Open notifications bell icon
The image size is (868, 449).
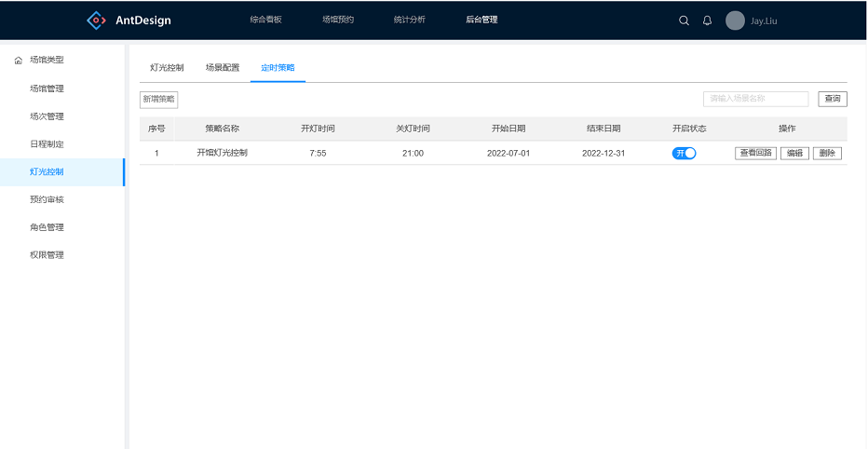[707, 20]
